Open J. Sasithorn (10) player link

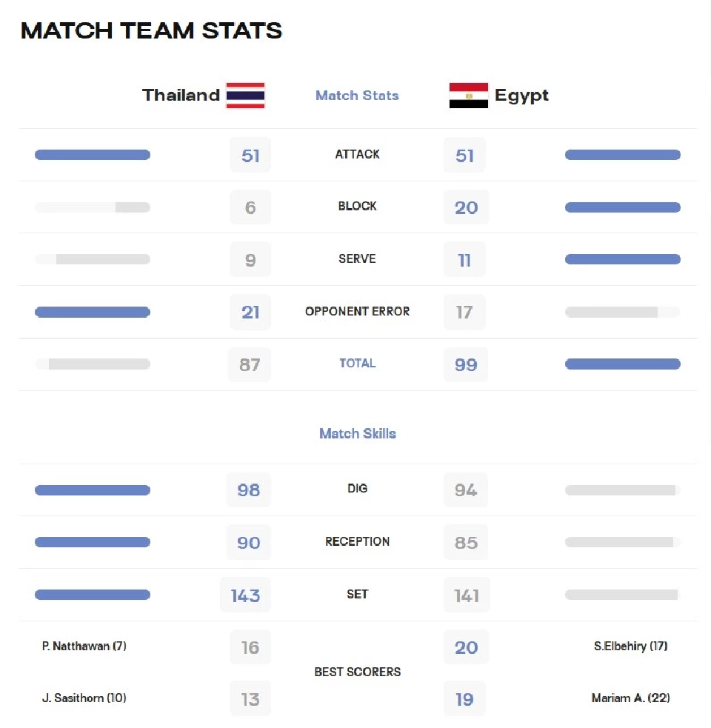pyautogui.click(x=84, y=698)
